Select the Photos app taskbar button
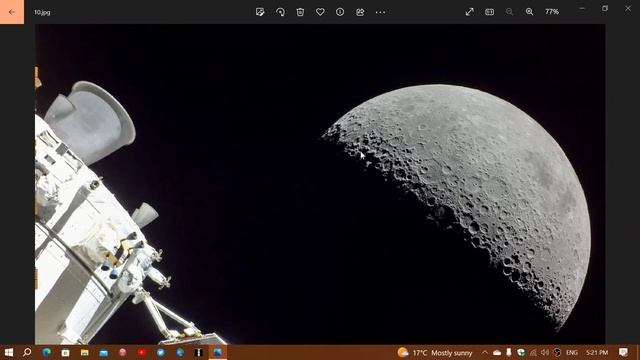640x360 pixels. (x=218, y=352)
